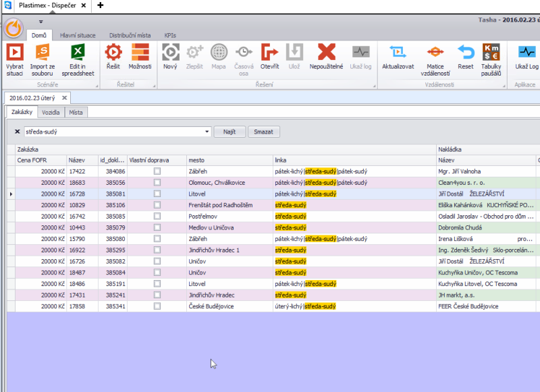Expand the Řešitel group dialog launcher
This screenshot has width=540, height=392.
pos(154,86)
